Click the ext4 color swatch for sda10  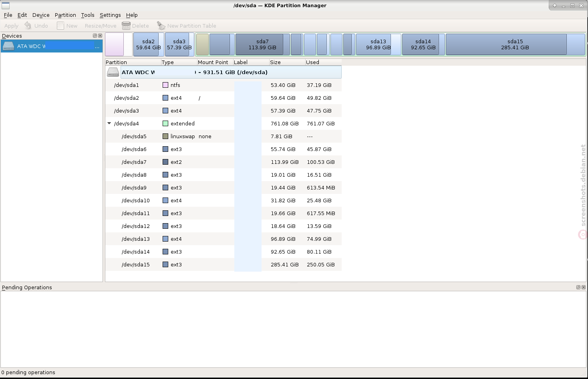(x=165, y=200)
